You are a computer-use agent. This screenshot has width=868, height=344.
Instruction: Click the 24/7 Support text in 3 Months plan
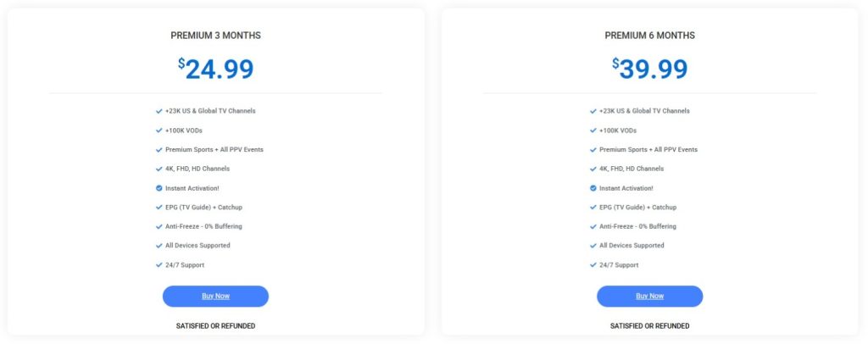pyautogui.click(x=185, y=265)
